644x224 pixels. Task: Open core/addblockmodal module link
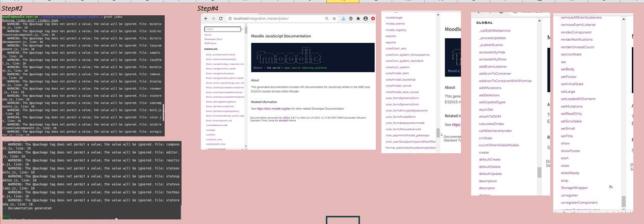pyautogui.click(x=217, y=125)
